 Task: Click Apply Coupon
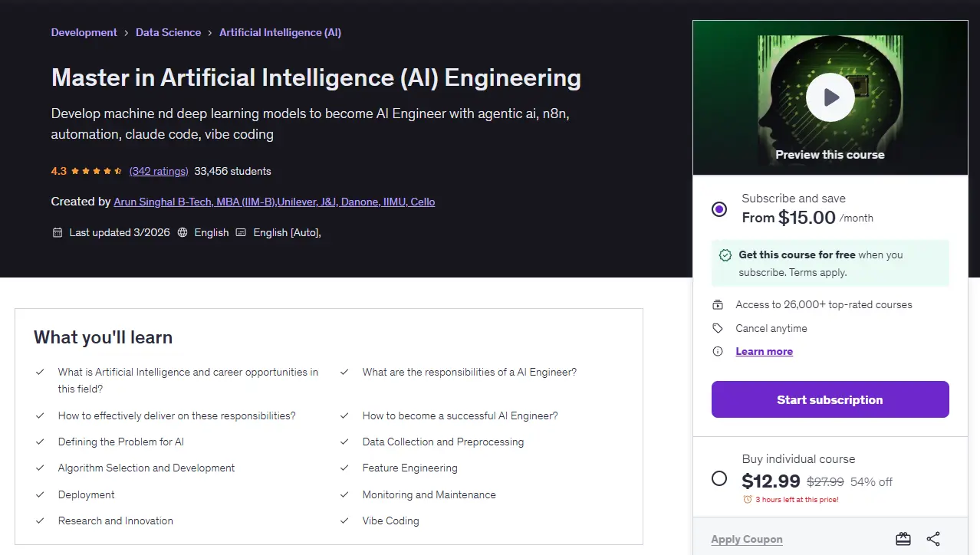coord(747,539)
